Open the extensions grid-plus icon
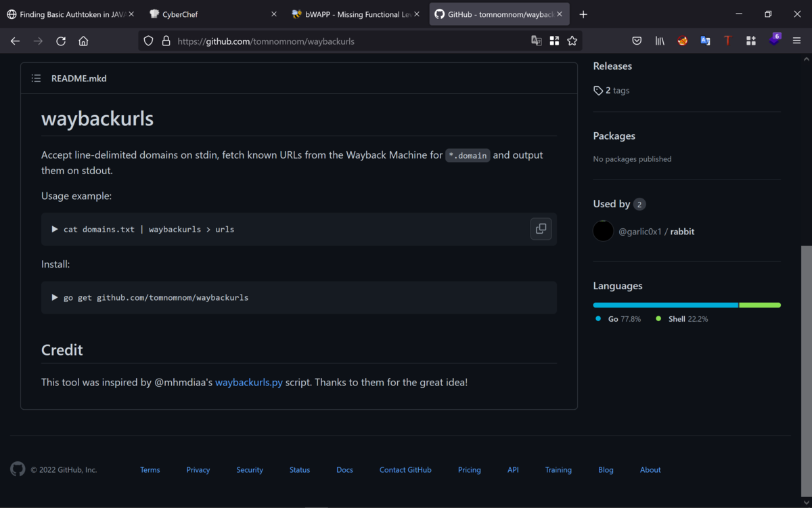 751,41
